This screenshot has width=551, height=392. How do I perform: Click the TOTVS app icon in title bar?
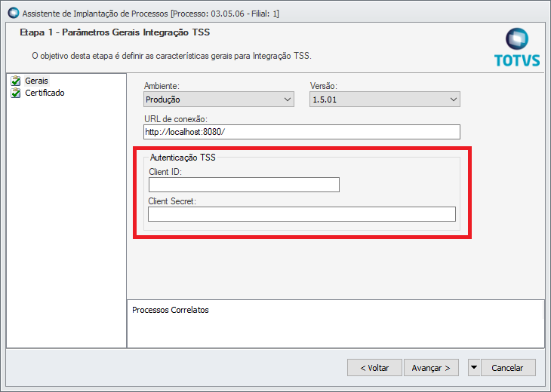(12, 14)
